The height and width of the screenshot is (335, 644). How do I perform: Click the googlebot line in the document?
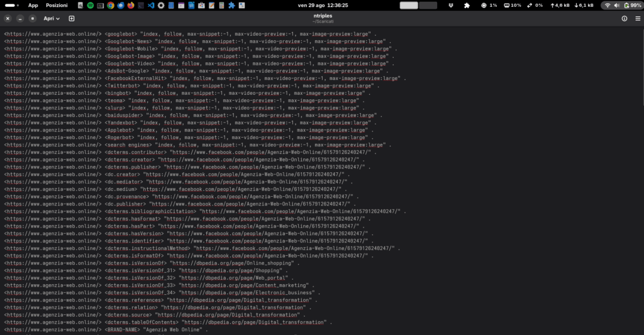pyautogui.click(x=190, y=34)
